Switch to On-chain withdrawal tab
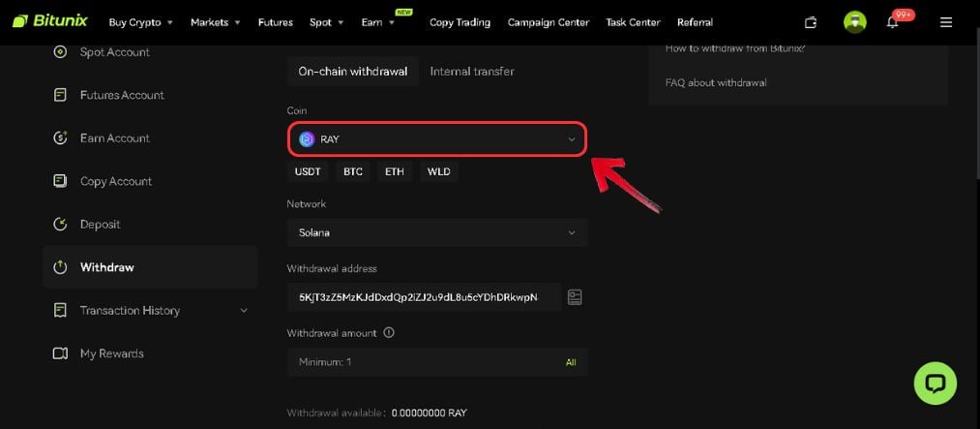Screen dimensions: 980x429 [353, 72]
